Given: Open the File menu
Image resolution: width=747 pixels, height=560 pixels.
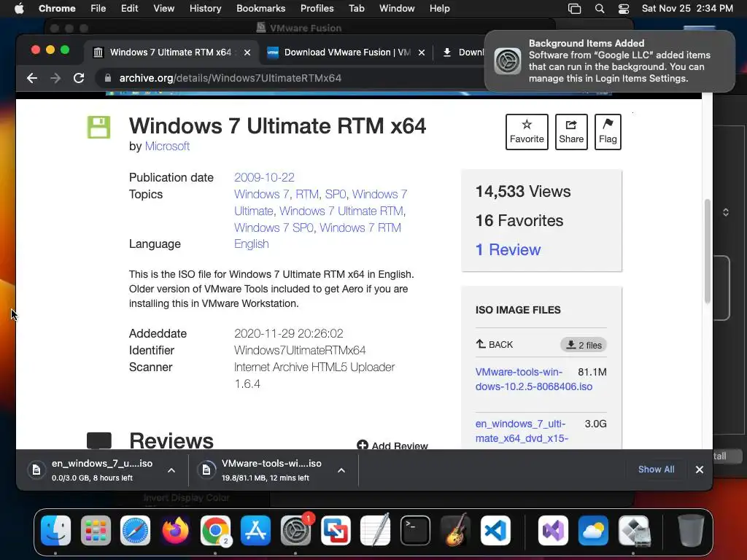Looking at the screenshot, I should tap(98, 9).
